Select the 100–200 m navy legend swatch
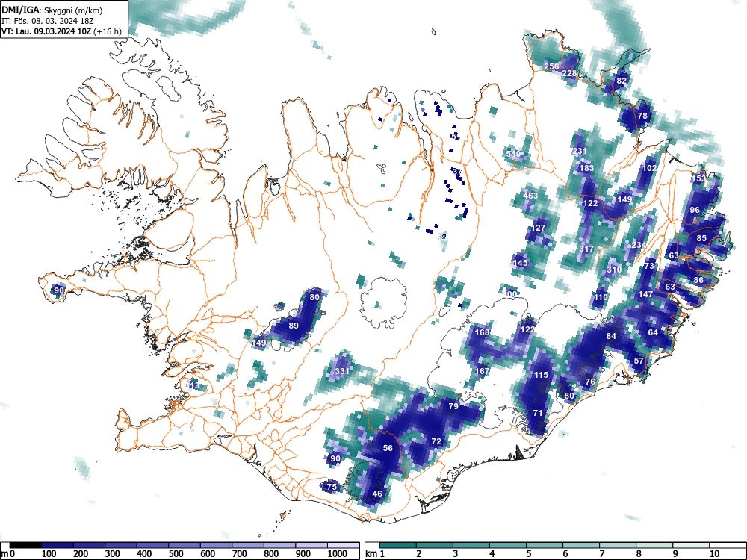The image size is (747, 560). (x=58, y=545)
